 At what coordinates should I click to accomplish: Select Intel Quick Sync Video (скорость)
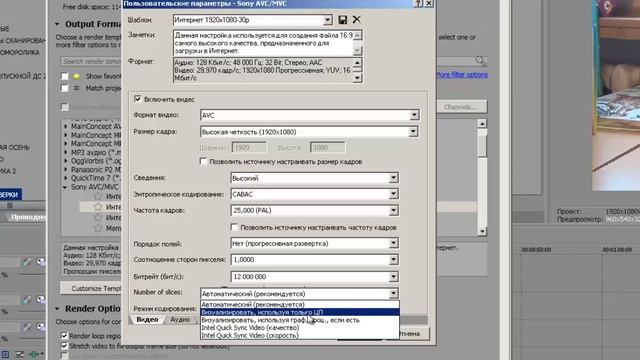coord(300,336)
